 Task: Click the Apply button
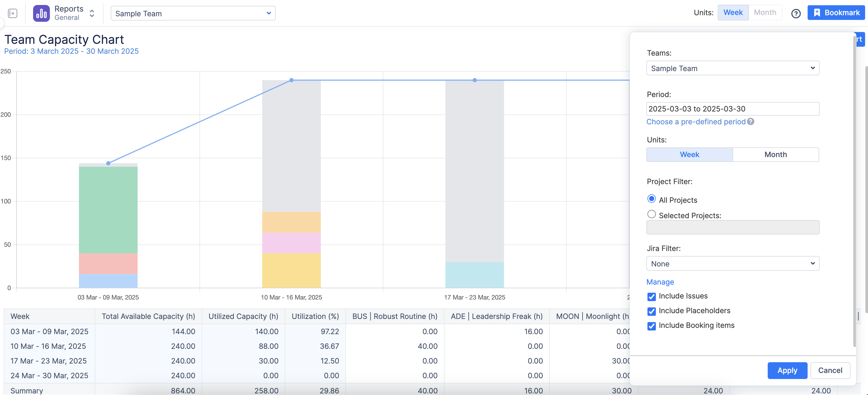[787, 370]
